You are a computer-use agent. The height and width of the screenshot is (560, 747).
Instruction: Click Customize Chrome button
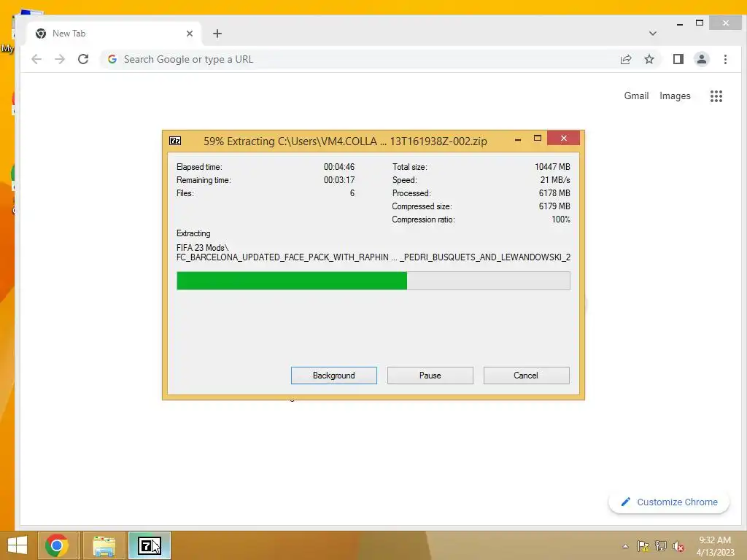(x=669, y=502)
